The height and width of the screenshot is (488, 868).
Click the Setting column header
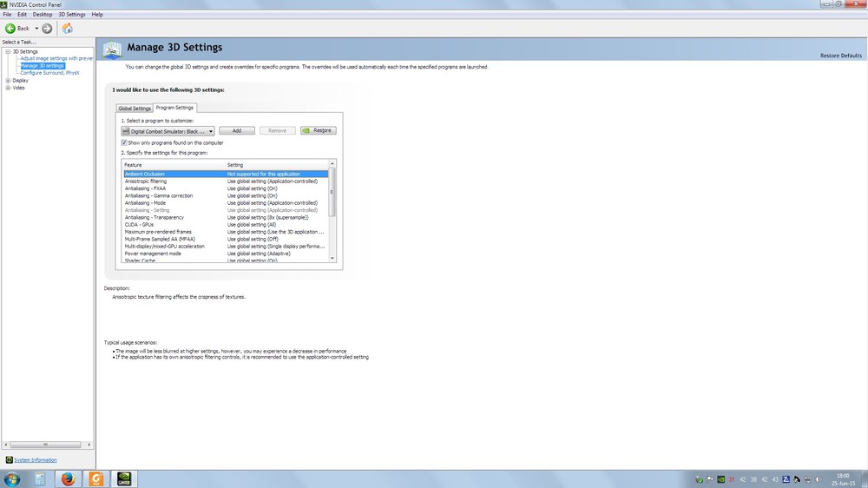(277, 164)
